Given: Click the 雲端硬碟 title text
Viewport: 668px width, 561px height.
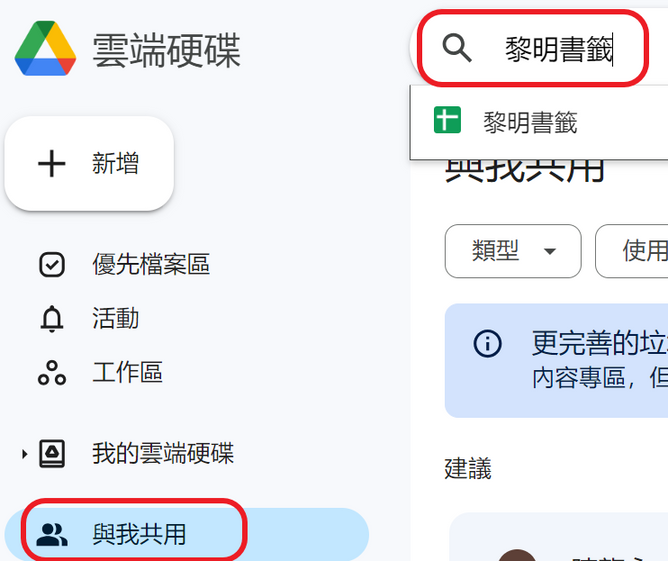Looking at the screenshot, I should pos(167,50).
